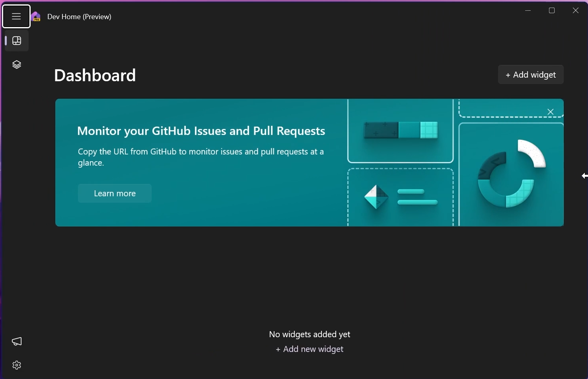The height and width of the screenshot is (379, 588).
Task: Open Settings via the gear icon
Action: tap(17, 365)
